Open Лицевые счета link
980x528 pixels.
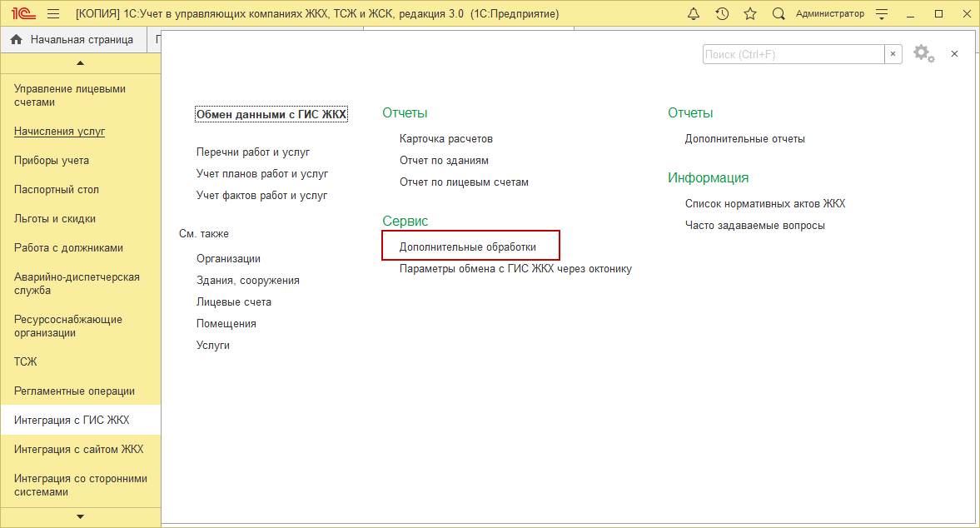pyautogui.click(x=234, y=301)
